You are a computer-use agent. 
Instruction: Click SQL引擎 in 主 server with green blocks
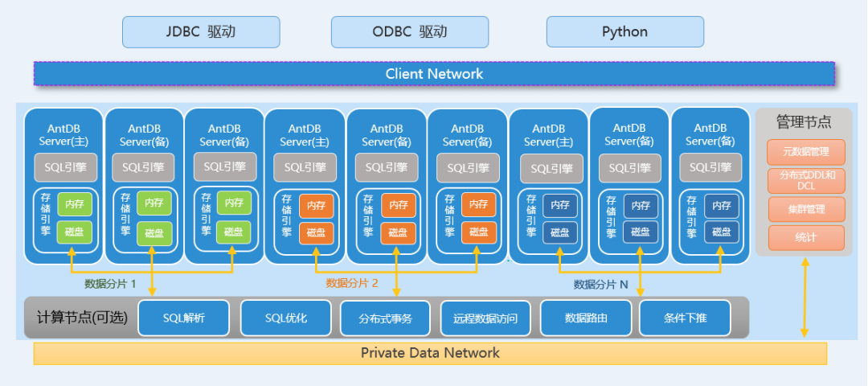pyautogui.click(x=65, y=167)
